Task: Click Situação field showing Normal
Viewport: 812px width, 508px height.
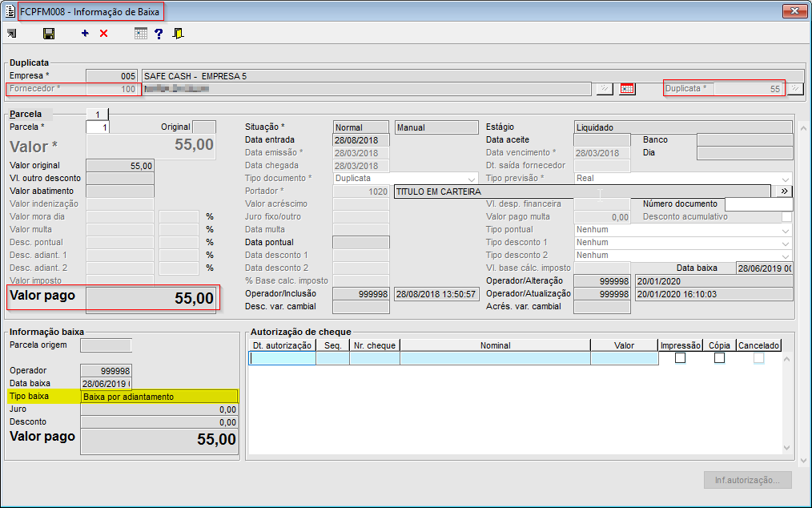Action: pos(361,127)
